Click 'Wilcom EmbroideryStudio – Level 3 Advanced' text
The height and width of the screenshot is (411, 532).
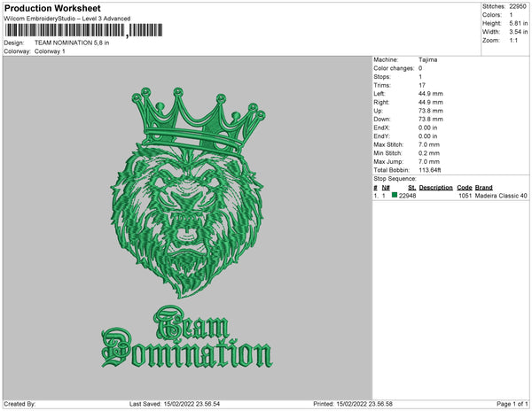pos(67,19)
